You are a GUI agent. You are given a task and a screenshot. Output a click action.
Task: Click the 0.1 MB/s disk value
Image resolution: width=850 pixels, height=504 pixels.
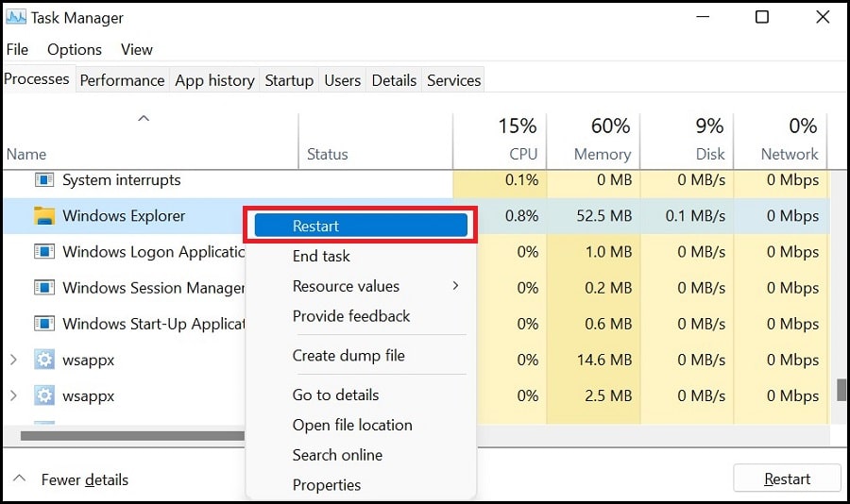(x=695, y=216)
